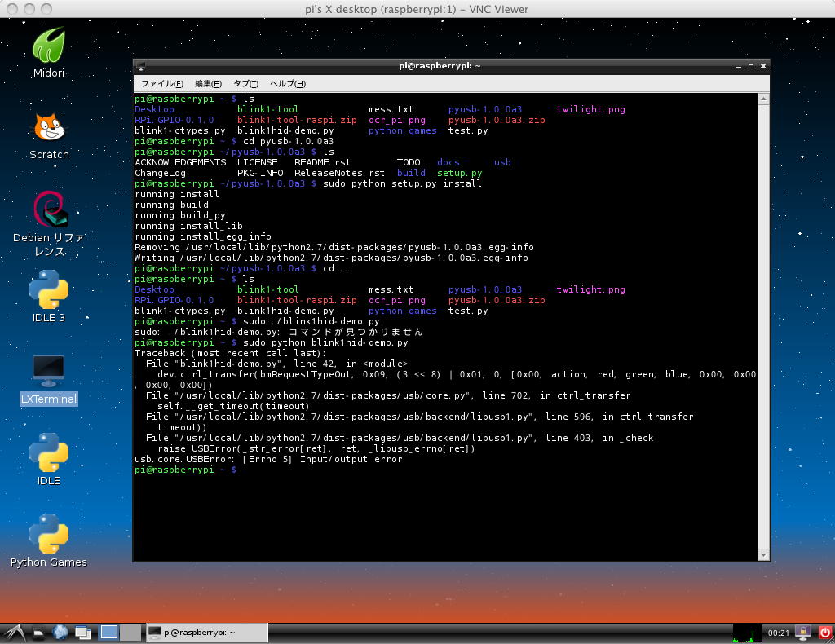The image size is (835, 644).
Task: Open the file manager from the taskbar
Action: (38, 633)
